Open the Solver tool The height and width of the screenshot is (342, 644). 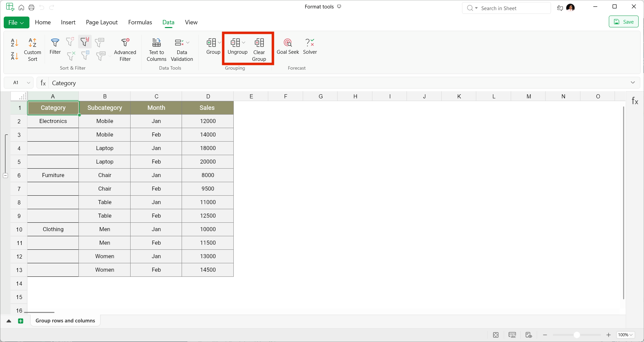[310, 46]
